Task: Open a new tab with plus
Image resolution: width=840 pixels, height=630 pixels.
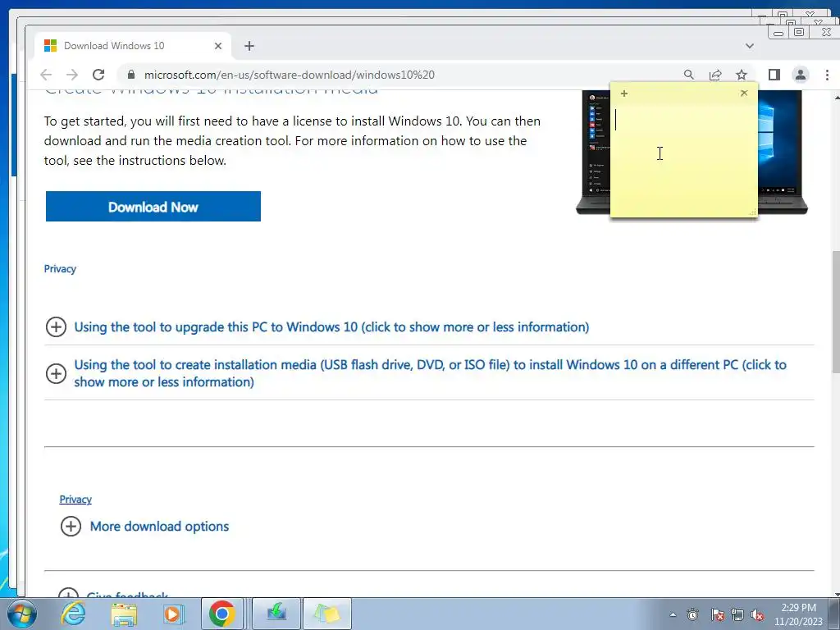Action: (249, 46)
